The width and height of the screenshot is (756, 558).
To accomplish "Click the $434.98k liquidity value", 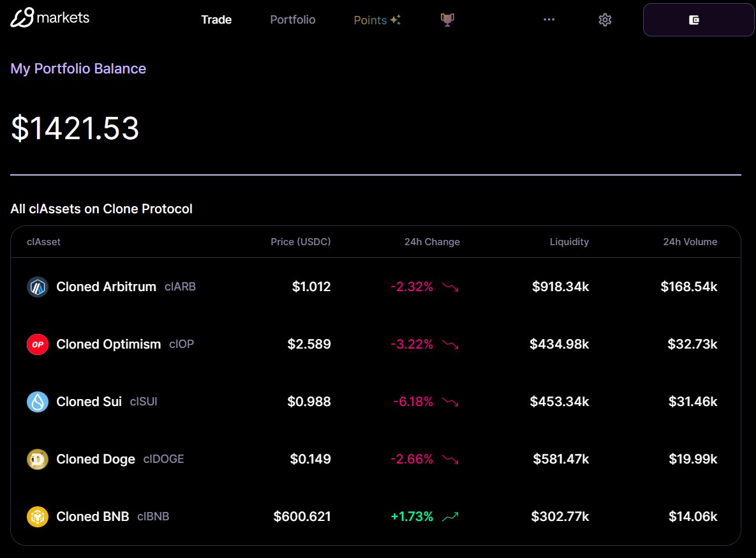I will 560,344.
